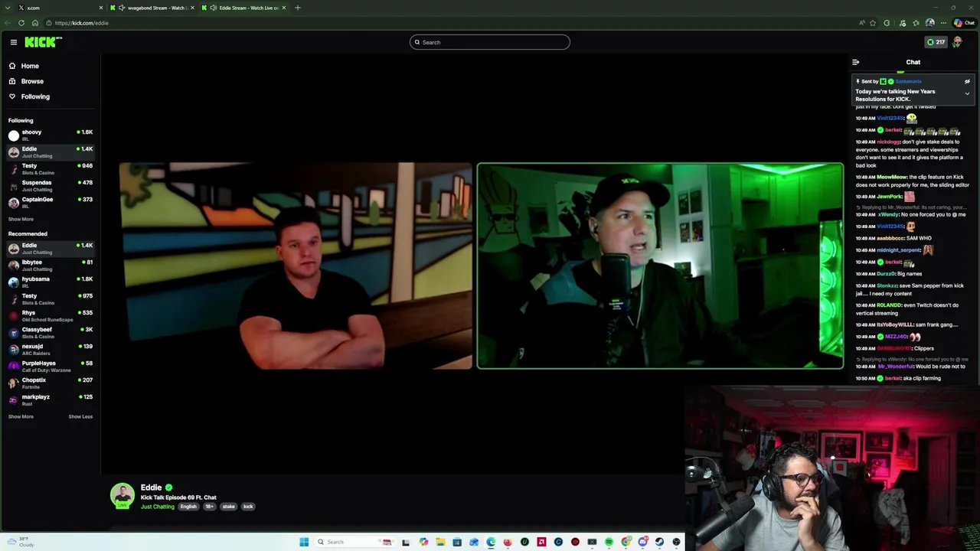Collapse the chat panel using arrow icon
980x551 pixels.
pos(855,62)
